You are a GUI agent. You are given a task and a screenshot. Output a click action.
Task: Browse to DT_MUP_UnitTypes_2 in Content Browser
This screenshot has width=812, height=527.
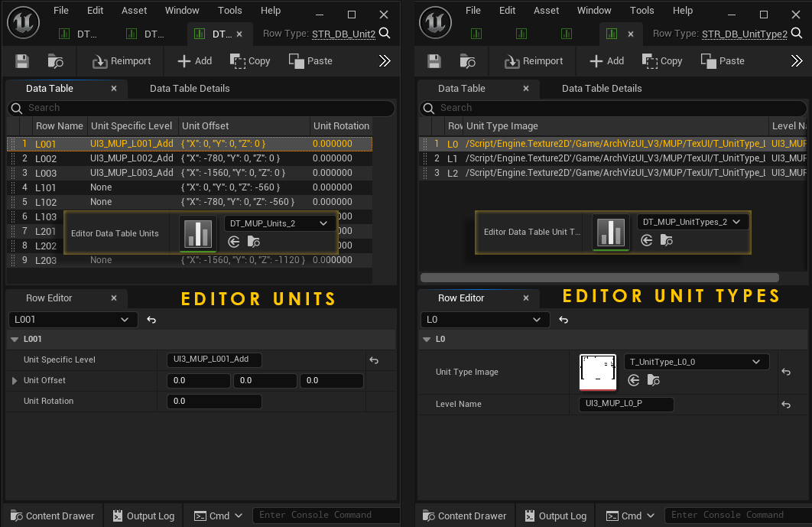point(667,240)
